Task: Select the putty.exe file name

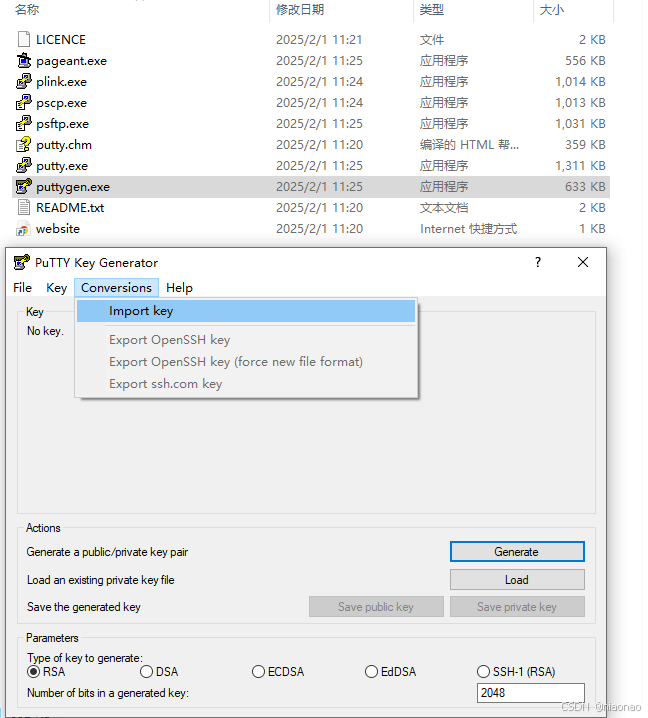Action: coord(62,166)
